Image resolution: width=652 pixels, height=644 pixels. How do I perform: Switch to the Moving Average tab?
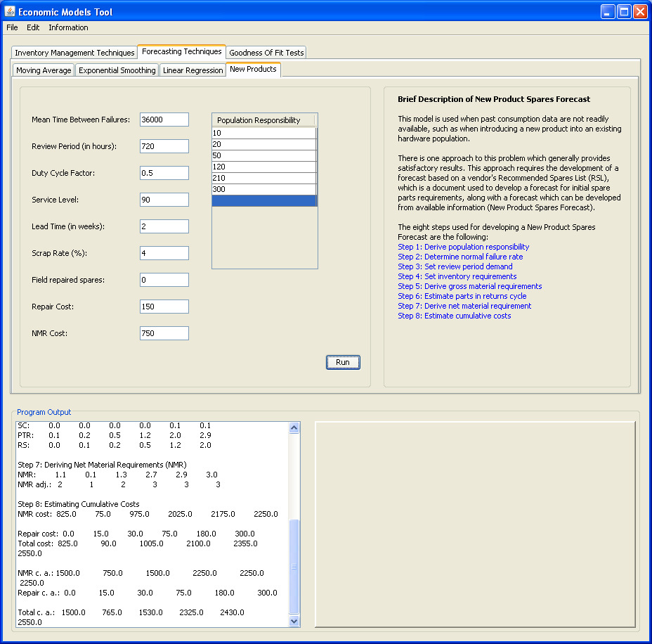click(44, 70)
